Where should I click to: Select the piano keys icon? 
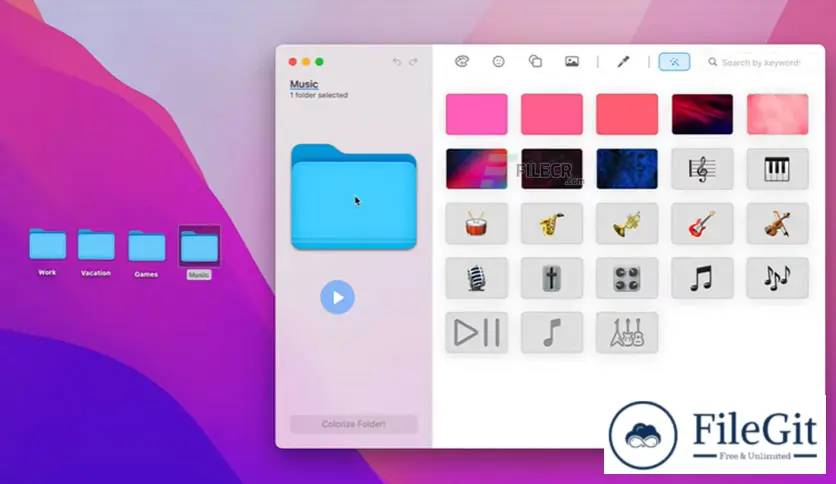pos(777,169)
